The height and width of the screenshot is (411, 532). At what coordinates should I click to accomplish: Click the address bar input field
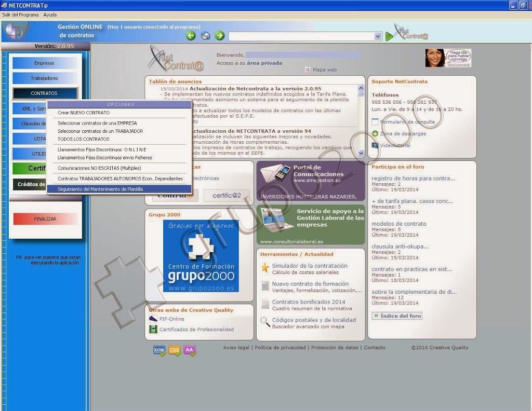click(x=302, y=36)
